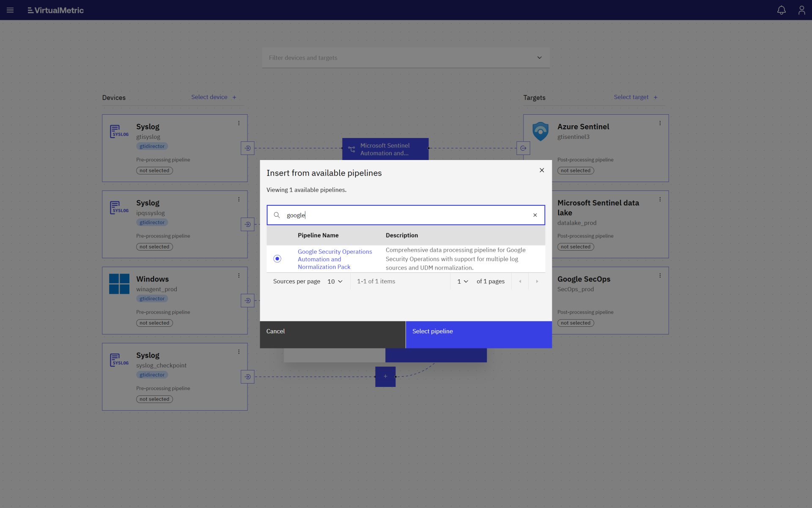Image resolution: width=812 pixels, height=508 pixels.
Task: Click the connector arrow icon on syslog_checkpoint device
Action: pos(247,376)
